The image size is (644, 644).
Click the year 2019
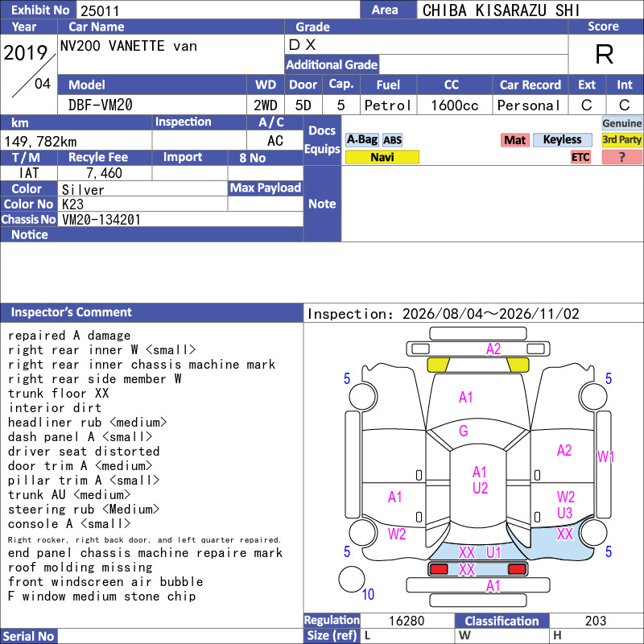point(26,53)
